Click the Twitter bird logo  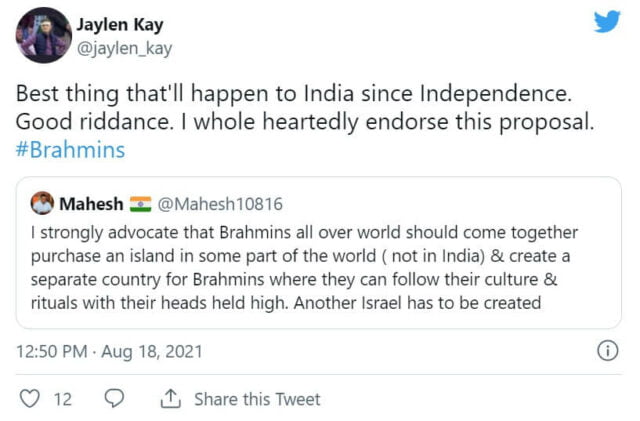606,22
